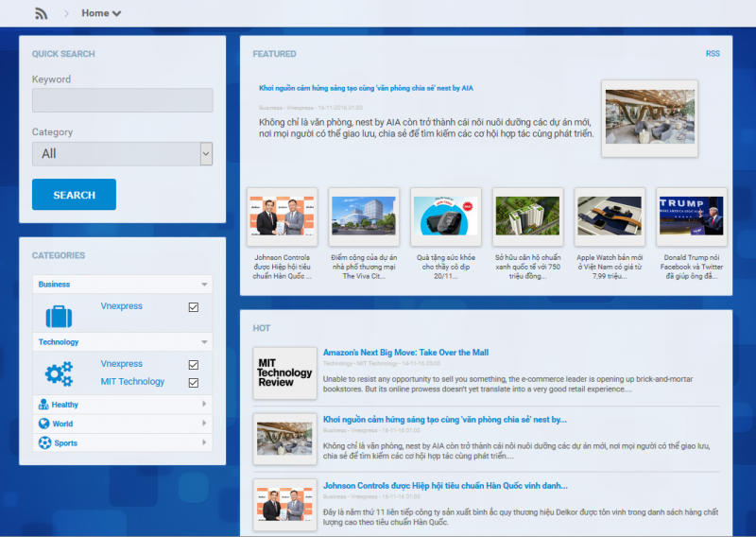Select the Apple Watch featured thumbnail

pyautogui.click(x=610, y=217)
